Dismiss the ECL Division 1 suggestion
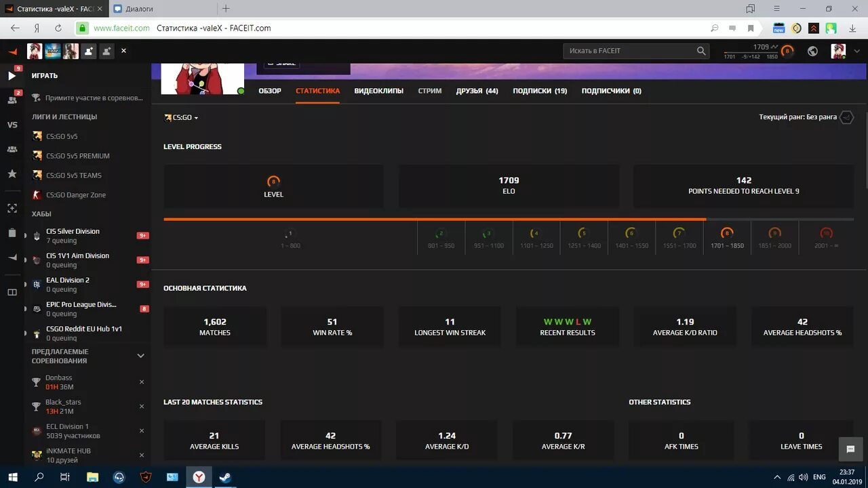The width and height of the screenshot is (868, 488). tap(142, 431)
